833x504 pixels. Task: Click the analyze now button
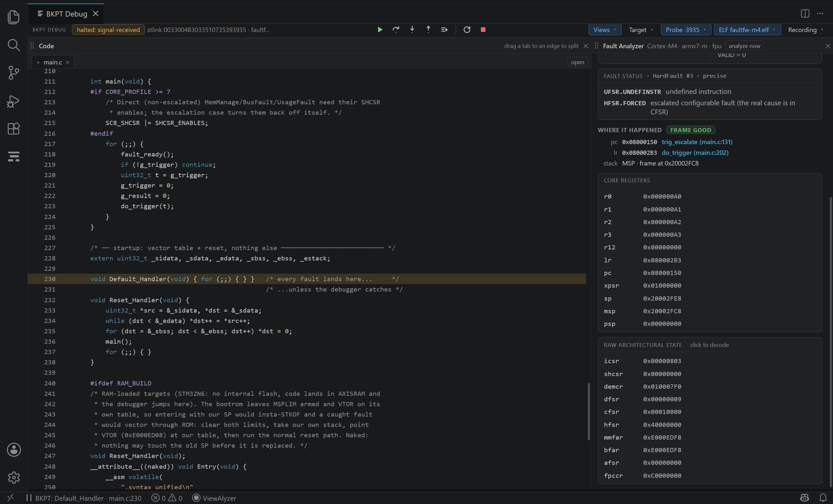click(x=744, y=46)
